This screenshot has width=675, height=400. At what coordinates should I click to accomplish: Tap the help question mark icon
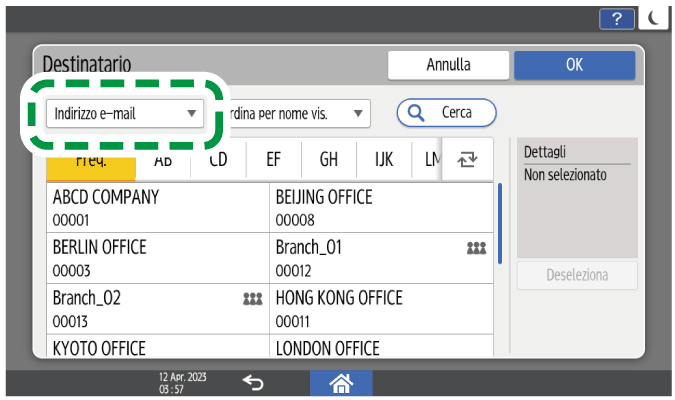click(x=617, y=17)
